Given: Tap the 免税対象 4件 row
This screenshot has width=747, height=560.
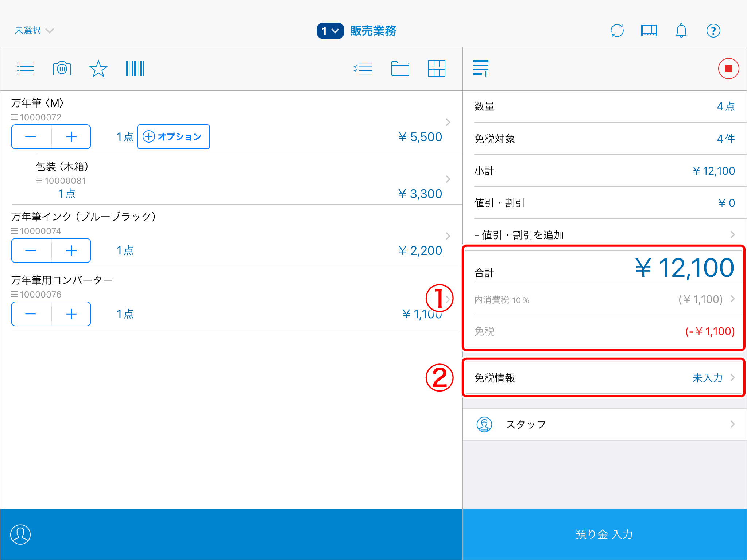Looking at the screenshot, I should [x=604, y=139].
